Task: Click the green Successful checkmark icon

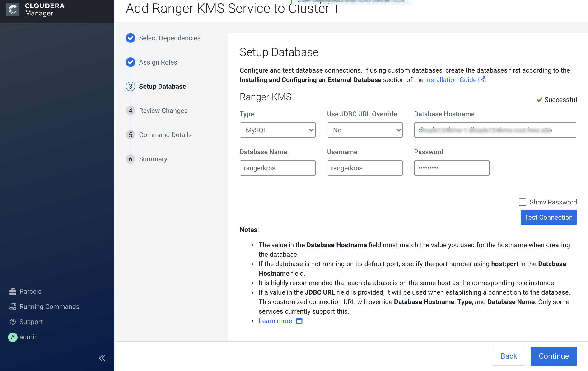Action: tap(539, 100)
